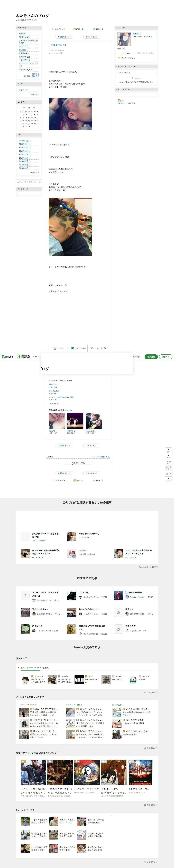Click the いいね button
Screen dimensions: 174x868
(58, 348)
